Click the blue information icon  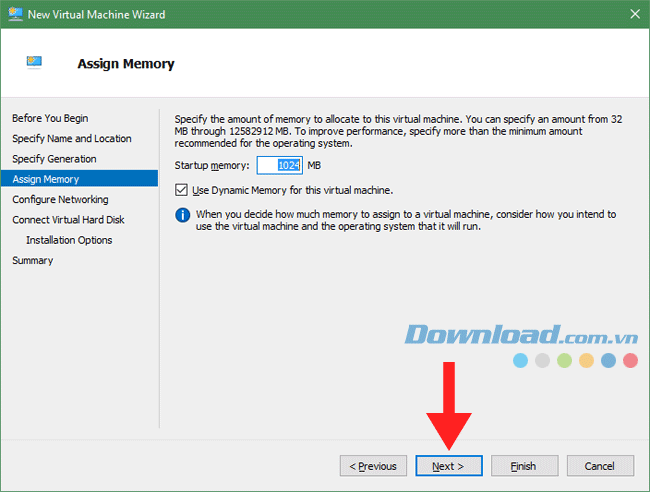182,214
